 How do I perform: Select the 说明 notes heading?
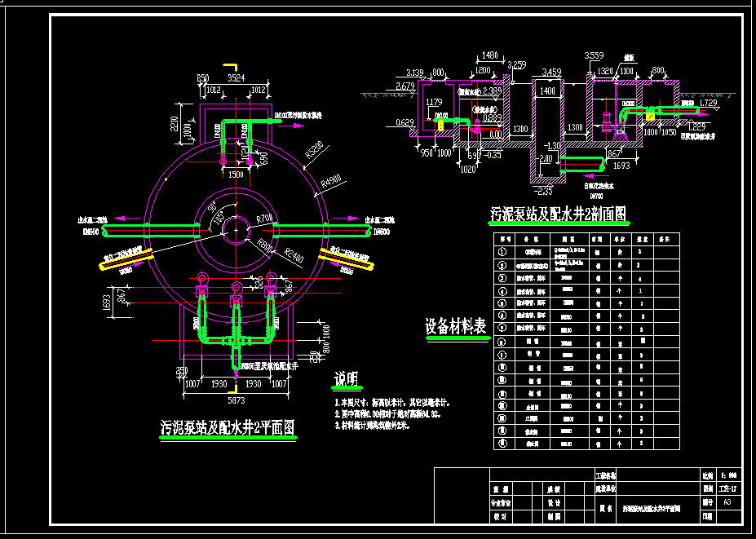pyautogui.click(x=346, y=380)
